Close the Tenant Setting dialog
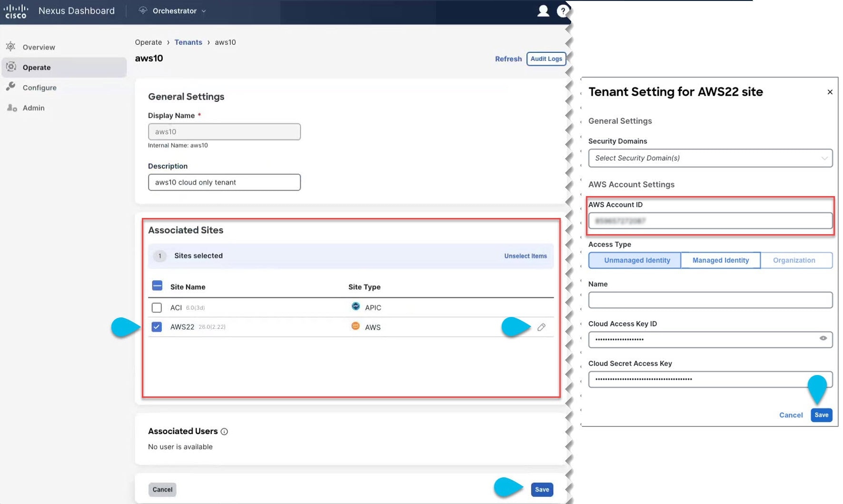Viewport: 843px width, 504px height. point(830,92)
